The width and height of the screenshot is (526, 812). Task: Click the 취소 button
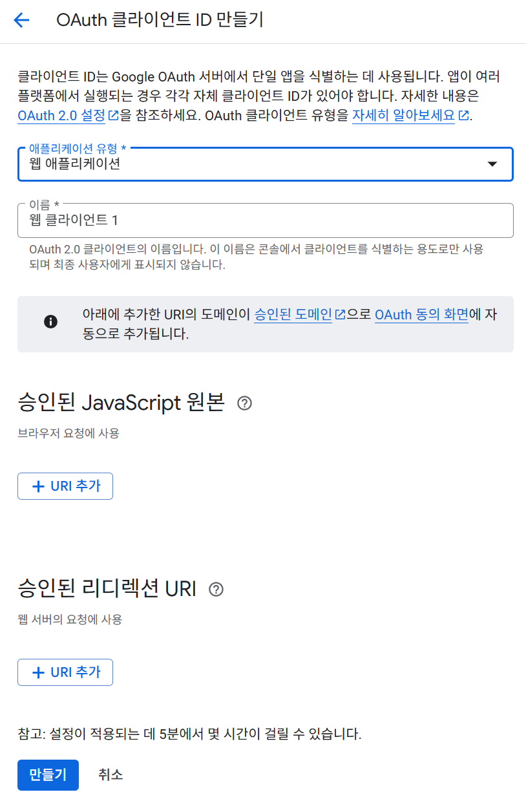point(110,775)
